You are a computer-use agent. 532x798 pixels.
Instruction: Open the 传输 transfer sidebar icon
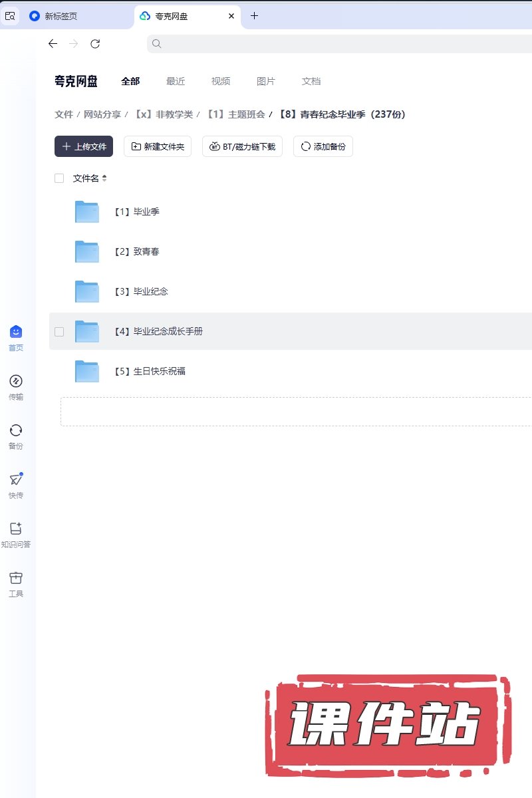tap(16, 382)
